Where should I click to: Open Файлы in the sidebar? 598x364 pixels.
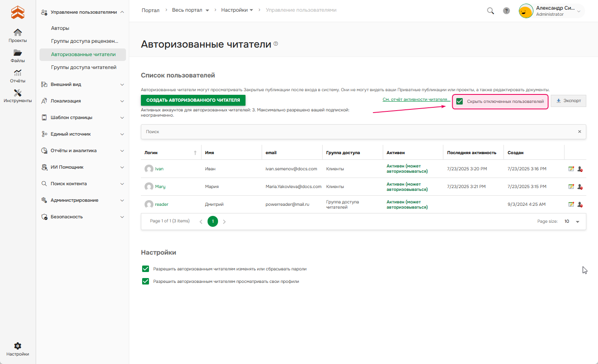pyautogui.click(x=17, y=56)
